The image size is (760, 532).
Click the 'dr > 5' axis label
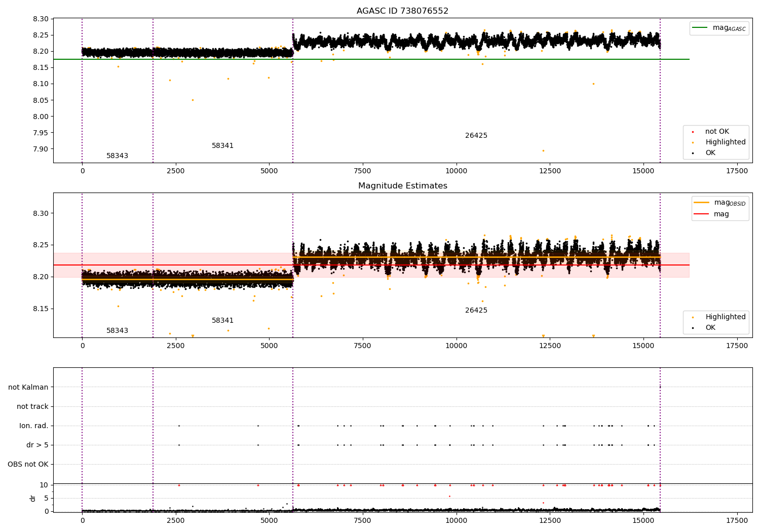pos(37,445)
